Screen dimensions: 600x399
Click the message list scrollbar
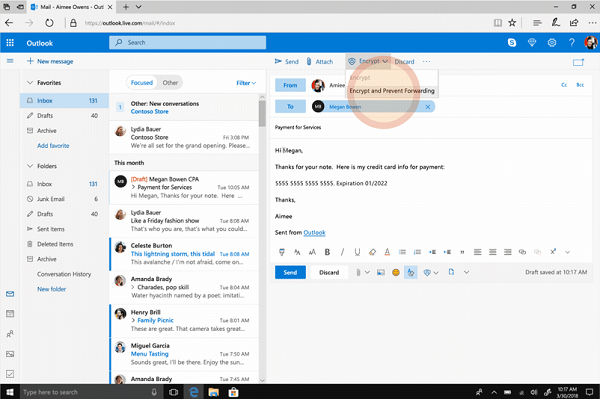(x=262, y=113)
